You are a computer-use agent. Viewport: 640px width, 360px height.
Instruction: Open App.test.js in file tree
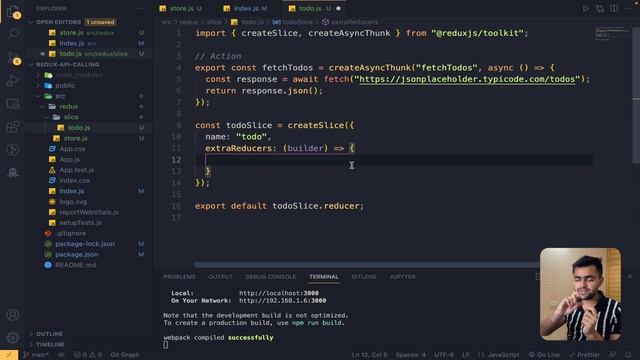pos(77,170)
